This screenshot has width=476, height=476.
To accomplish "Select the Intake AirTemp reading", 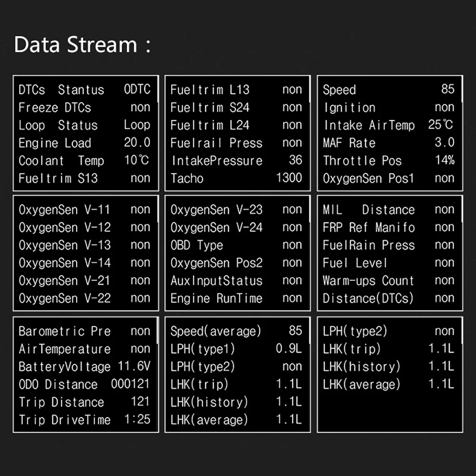I will pos(388,125).
